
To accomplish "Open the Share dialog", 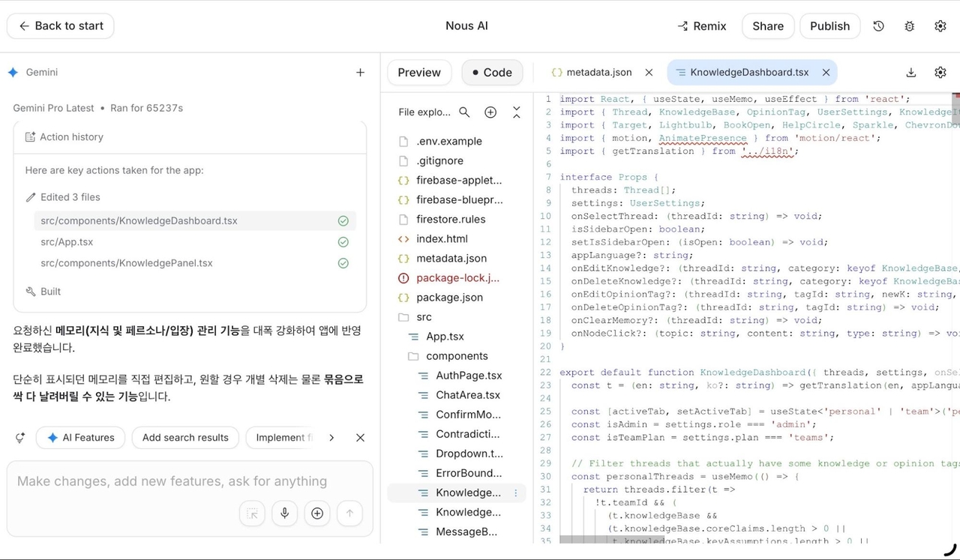I will coord(768,25).
